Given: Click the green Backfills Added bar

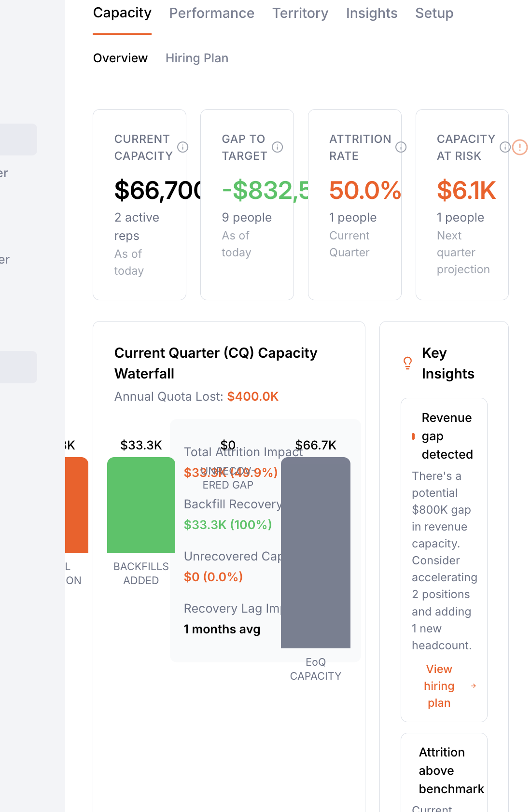Looking at the screenshot, I should pos(141,504).
